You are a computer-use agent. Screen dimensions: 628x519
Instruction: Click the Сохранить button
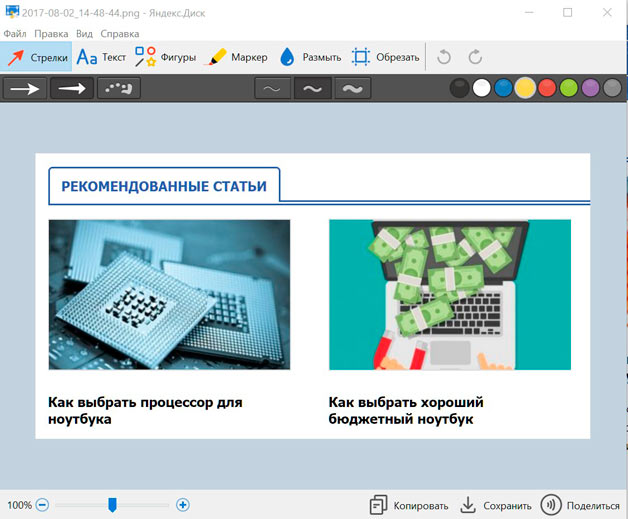[x=495, y=505]
